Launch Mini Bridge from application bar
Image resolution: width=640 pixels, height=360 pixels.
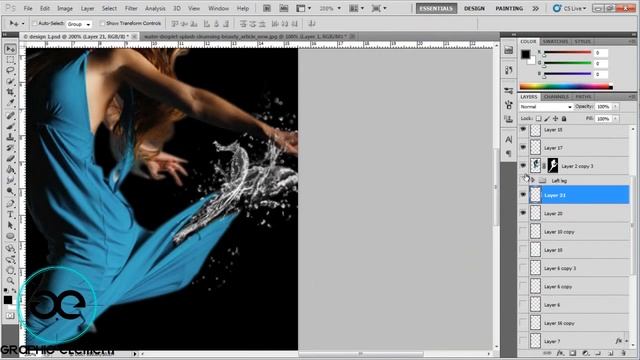tap(284, 8)
